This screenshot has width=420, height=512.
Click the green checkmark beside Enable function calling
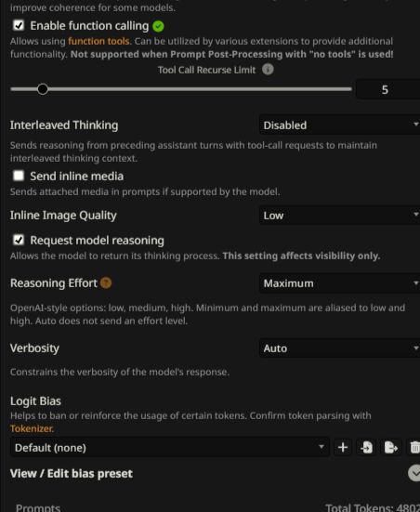pos(158,26)
